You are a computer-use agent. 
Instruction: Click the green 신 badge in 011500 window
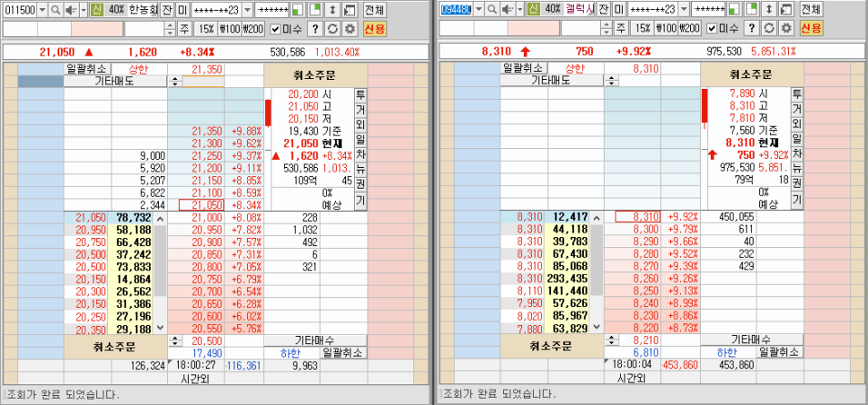coord(96,9)
